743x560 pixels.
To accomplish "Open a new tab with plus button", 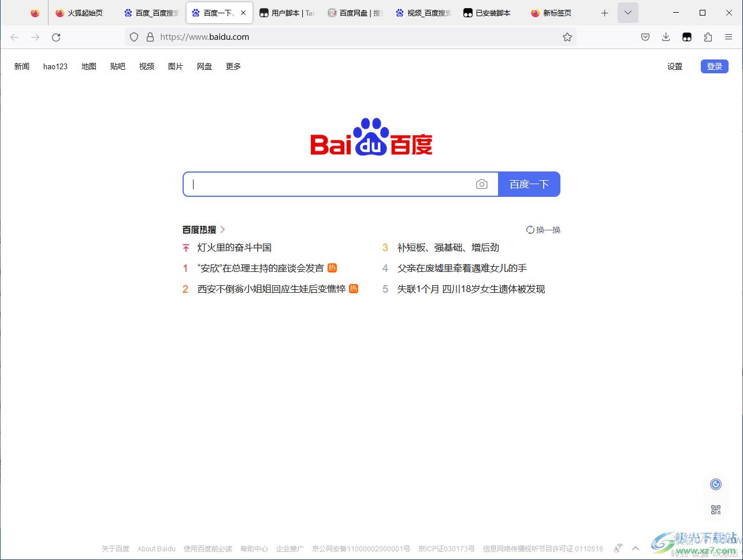I will click(x=604, y=13).
